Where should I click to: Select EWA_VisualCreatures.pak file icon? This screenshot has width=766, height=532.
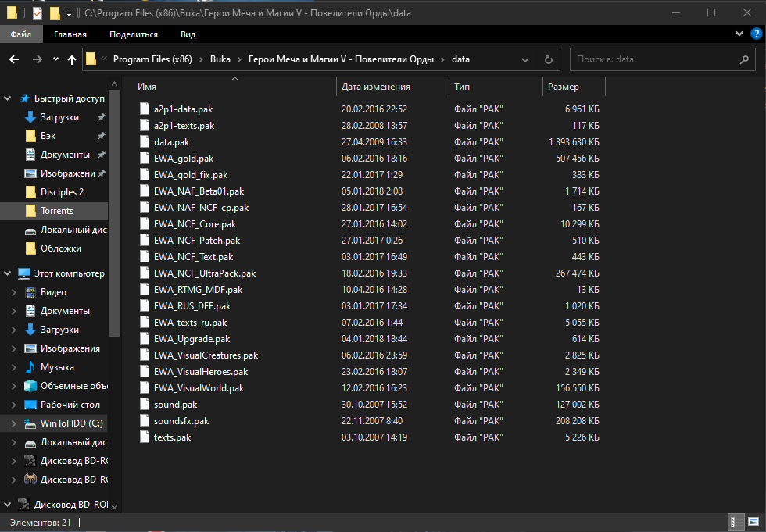145,355
